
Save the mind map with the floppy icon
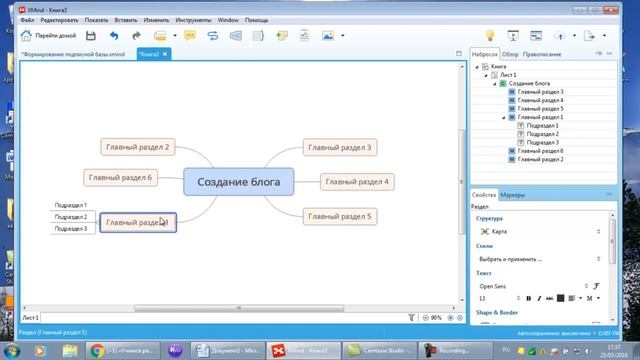[91, 36]
